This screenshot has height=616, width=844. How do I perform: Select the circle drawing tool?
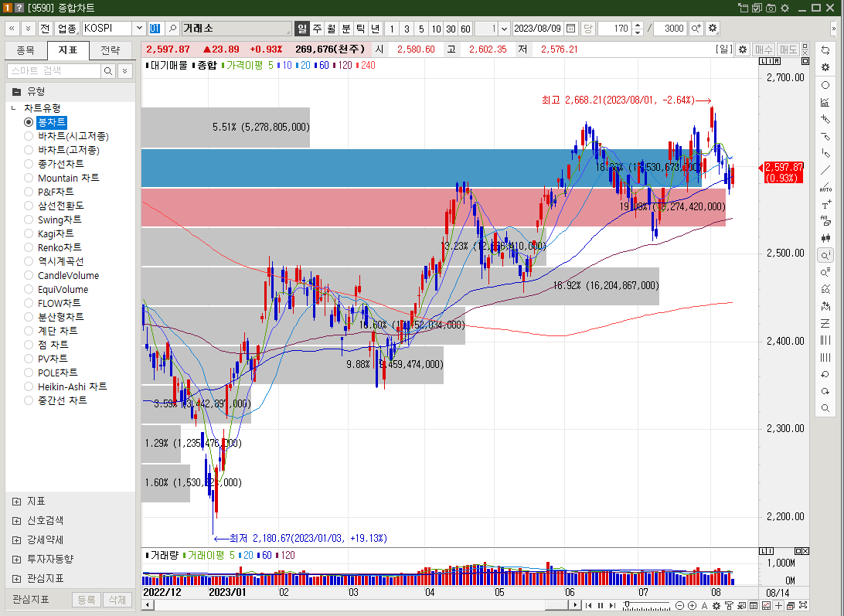click(x=825, y=85)
